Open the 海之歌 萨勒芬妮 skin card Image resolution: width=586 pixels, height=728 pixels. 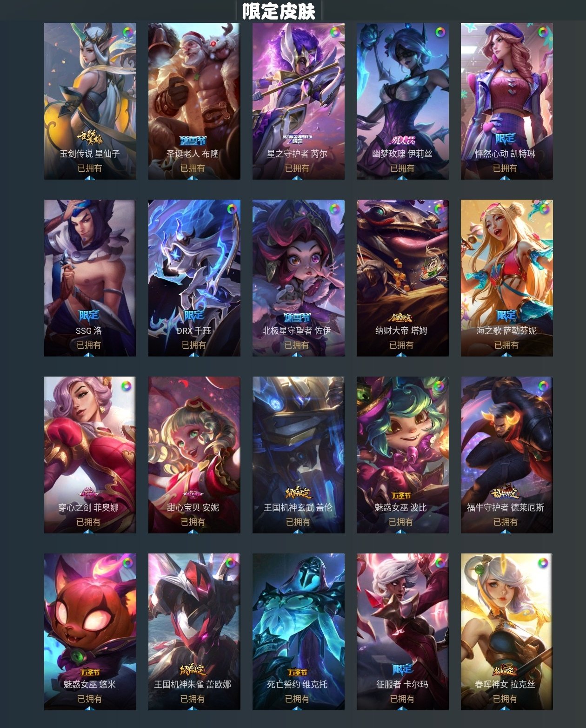pyautogui.click(x=507, y=278)
